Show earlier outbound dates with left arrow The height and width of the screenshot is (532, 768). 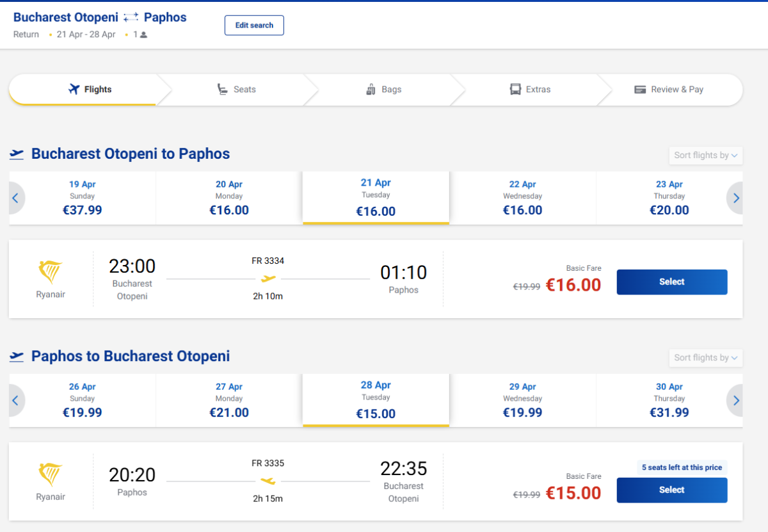15,198
